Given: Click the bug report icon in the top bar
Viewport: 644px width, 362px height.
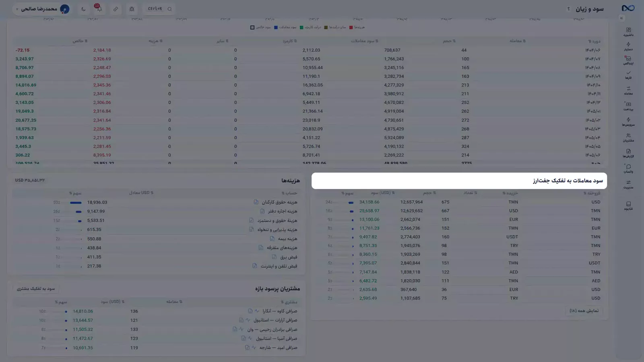Looking at the screenshot, I should (x=132, y=9).
